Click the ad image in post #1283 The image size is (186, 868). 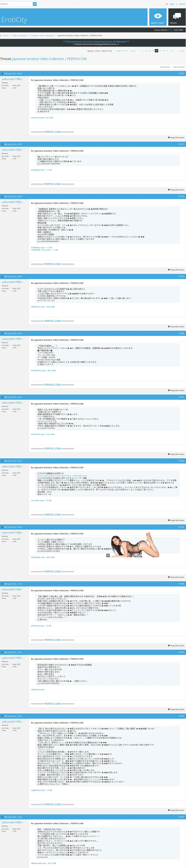(x=135, y=545)
